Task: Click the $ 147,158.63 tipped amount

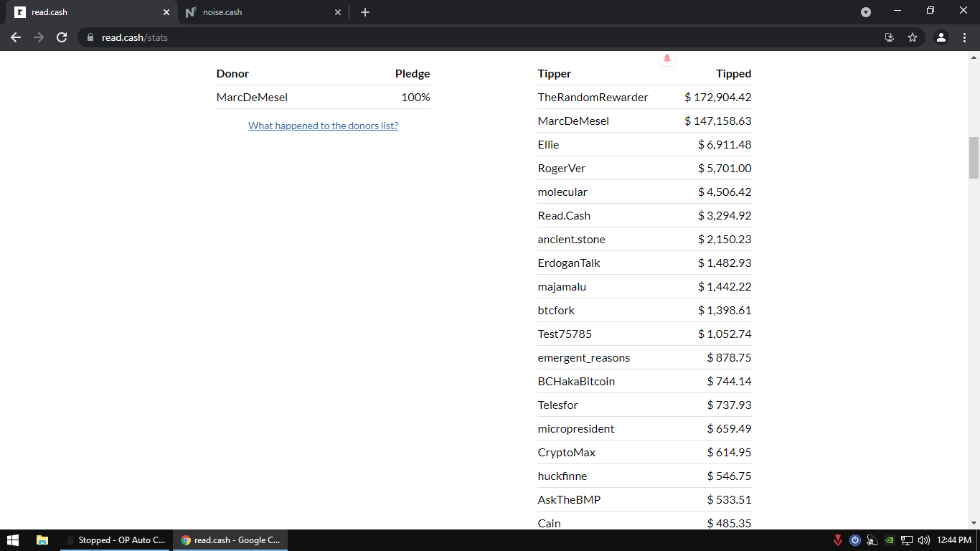Action: [x=718, y=121]
